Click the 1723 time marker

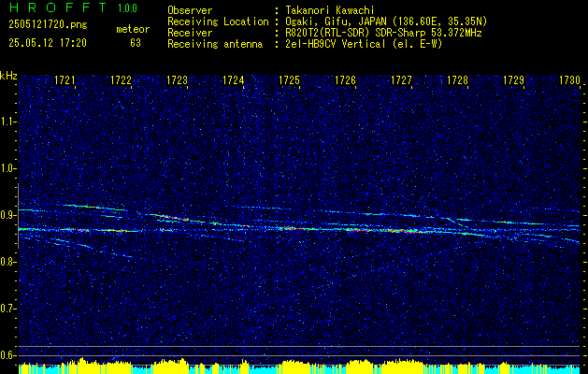pos(177,80)
